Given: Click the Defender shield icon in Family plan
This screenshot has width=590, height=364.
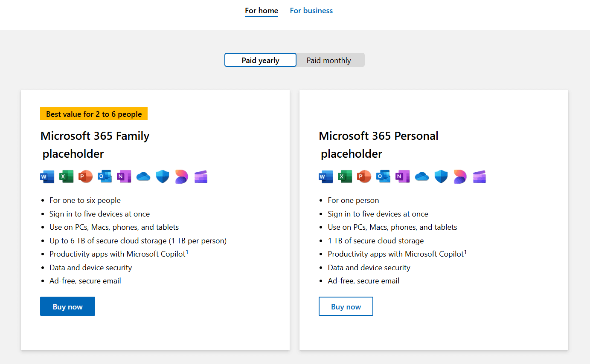Looking at the screenshot, I should coord(163,176).
